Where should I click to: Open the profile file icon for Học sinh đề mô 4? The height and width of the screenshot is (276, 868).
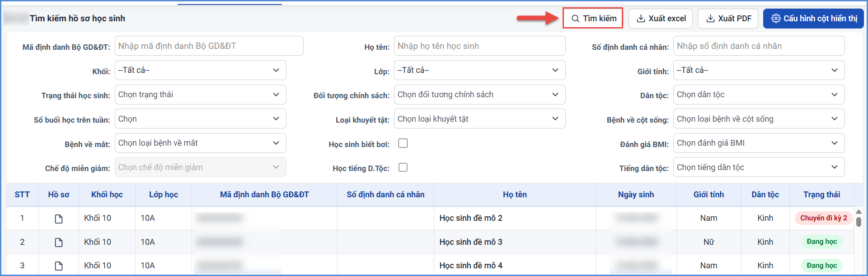[x=59, y=266]
